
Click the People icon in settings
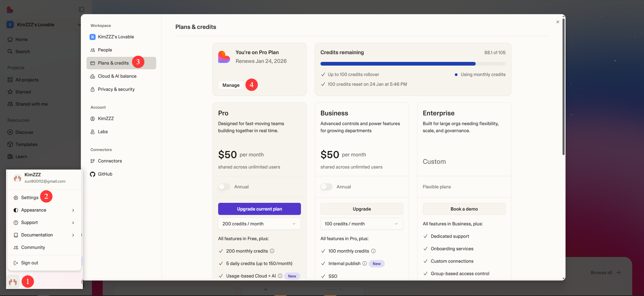tap(93, 50)
